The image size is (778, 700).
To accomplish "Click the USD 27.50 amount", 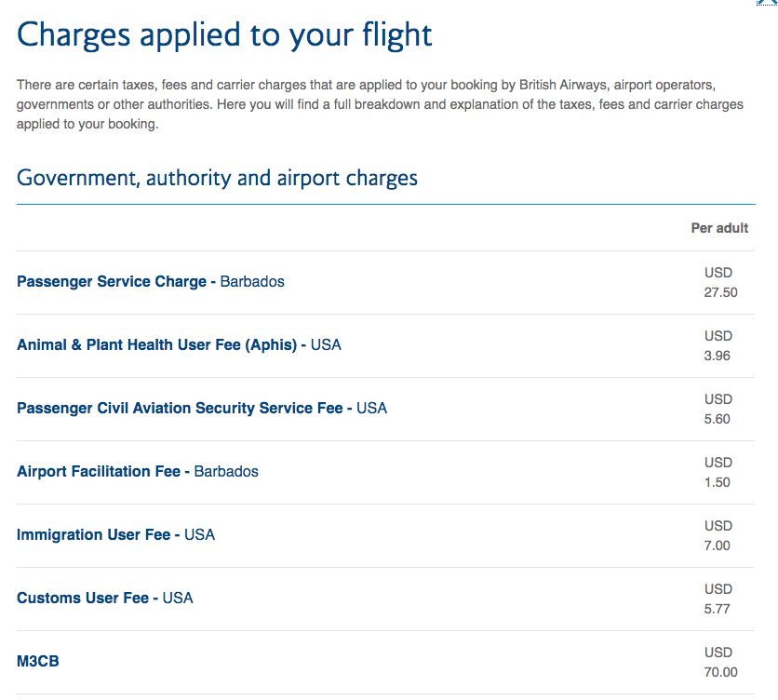I will pyautogui.click(x=719, y=282).
